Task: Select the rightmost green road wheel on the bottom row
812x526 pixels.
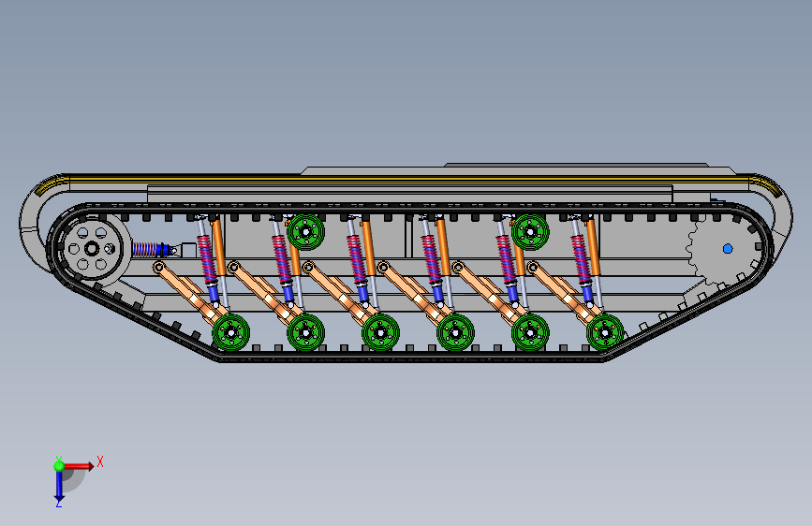Action: click(x=605, y=332)
